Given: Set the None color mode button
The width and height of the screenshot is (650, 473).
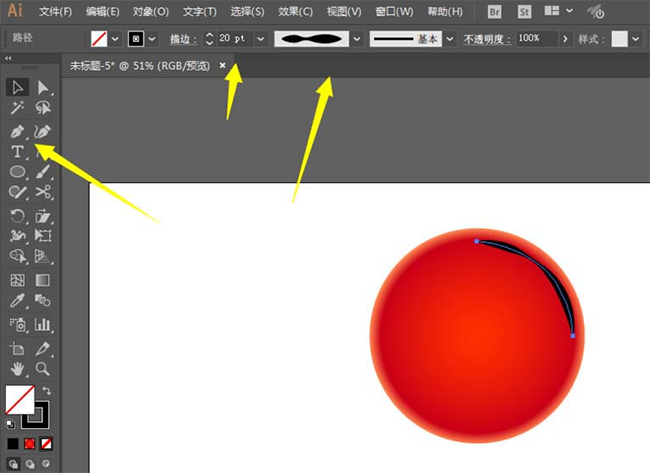Looking at the screenshot, I should pyautogui.click(x=46, y=443).
